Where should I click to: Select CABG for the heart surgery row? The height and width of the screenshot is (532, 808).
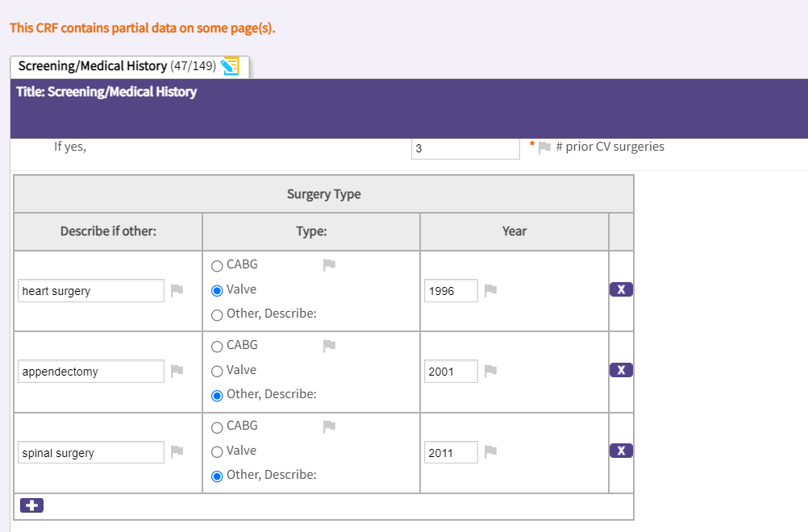click(217, 266)
